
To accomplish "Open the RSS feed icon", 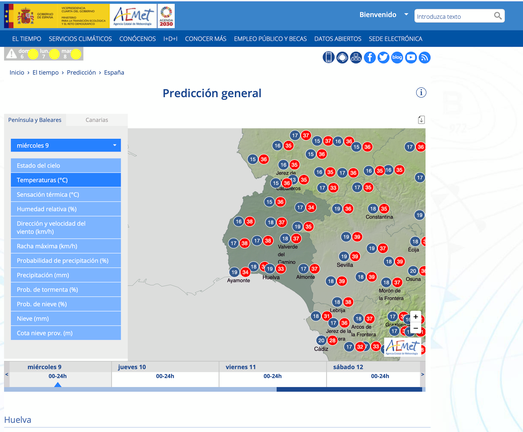I will tap(424, 57).
